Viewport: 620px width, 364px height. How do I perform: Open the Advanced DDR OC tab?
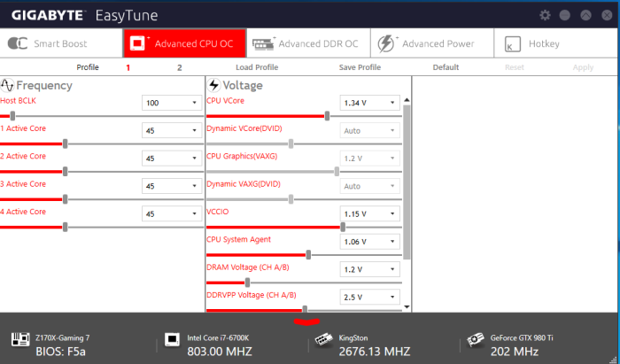coord(309,43)
